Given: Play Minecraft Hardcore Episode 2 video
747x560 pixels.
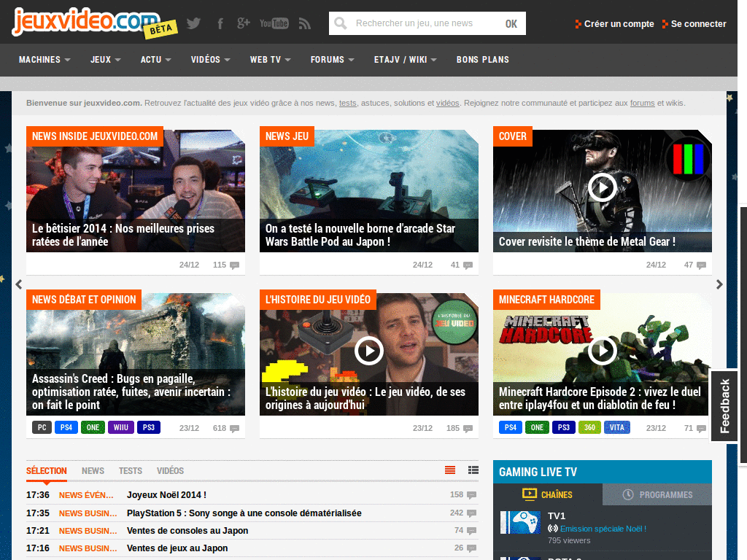Looking at the screenshot, I should [x=602, y=351].
